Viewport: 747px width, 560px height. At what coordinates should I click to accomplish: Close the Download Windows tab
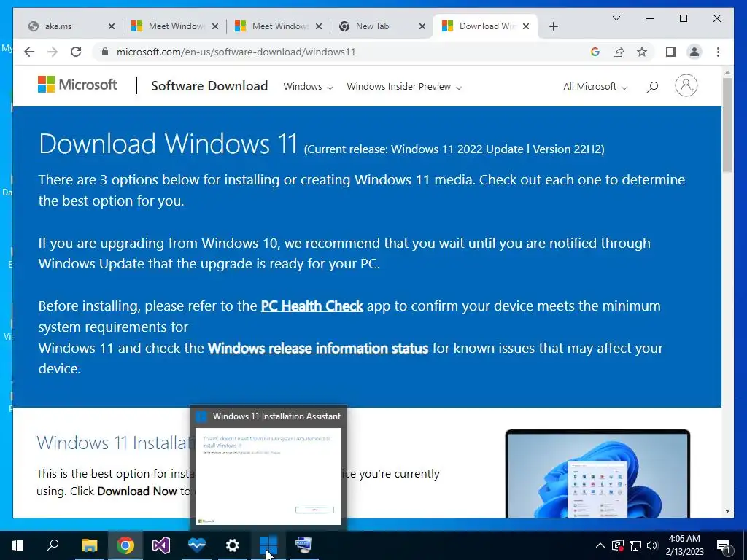coord(526,26)
